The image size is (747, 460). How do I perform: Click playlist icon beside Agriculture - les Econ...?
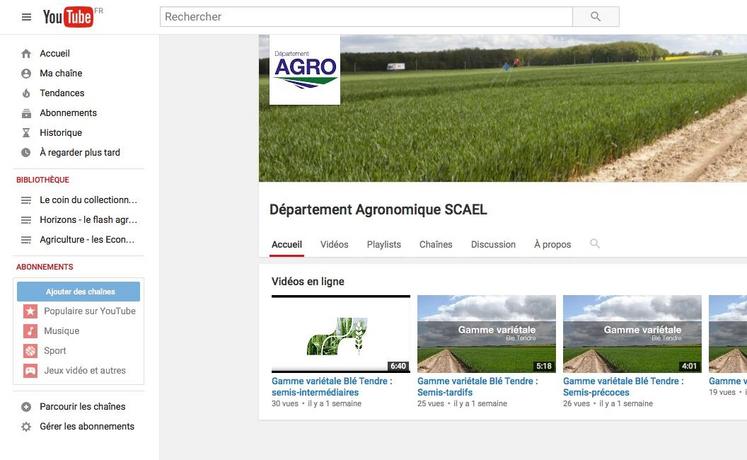point(26,240)
